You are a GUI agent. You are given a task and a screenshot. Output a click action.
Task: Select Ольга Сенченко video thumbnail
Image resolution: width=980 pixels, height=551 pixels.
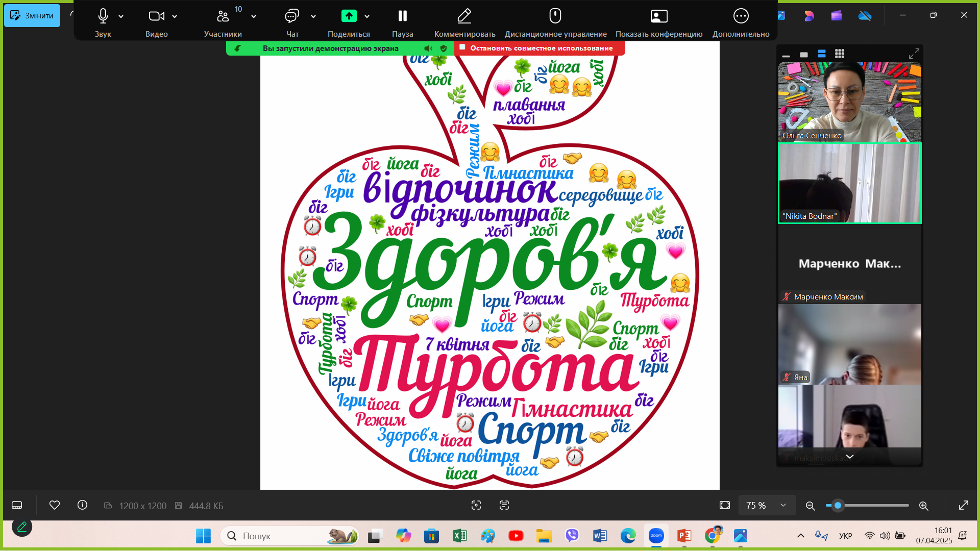850,102
